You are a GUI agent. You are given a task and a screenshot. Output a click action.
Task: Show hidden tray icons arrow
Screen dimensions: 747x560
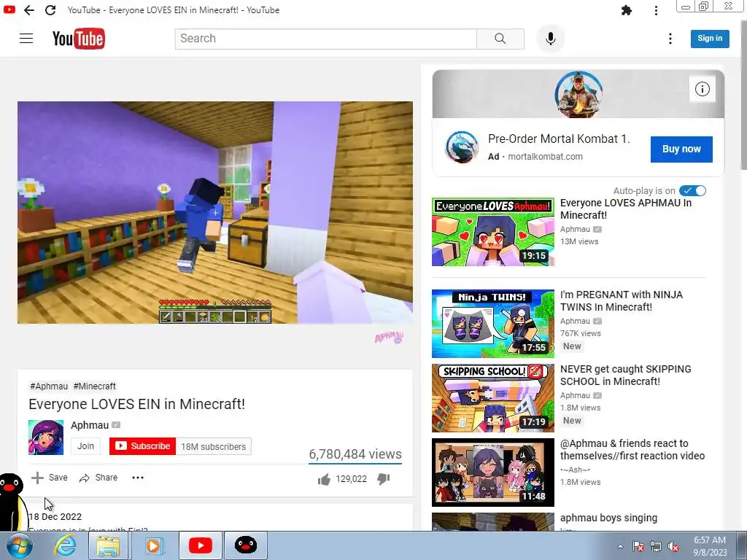point(620,547)
